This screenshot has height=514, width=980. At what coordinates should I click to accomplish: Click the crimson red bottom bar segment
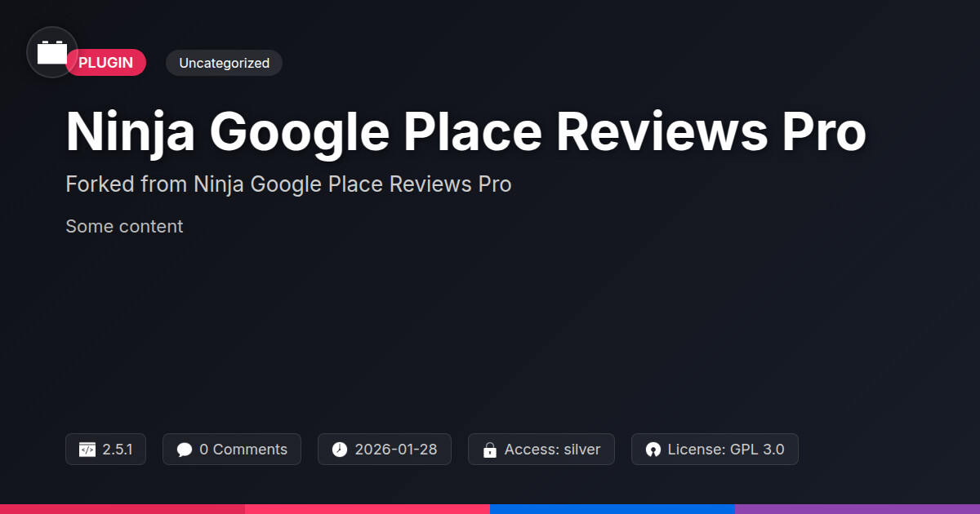[x=122, y=508]
